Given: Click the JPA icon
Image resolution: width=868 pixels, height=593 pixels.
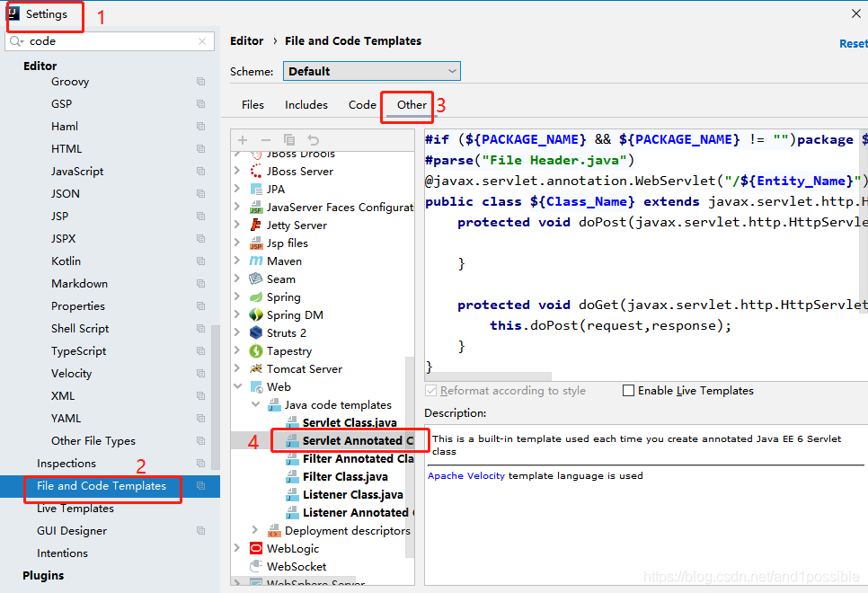Looking at the screenshot, I should click(256, 189).
